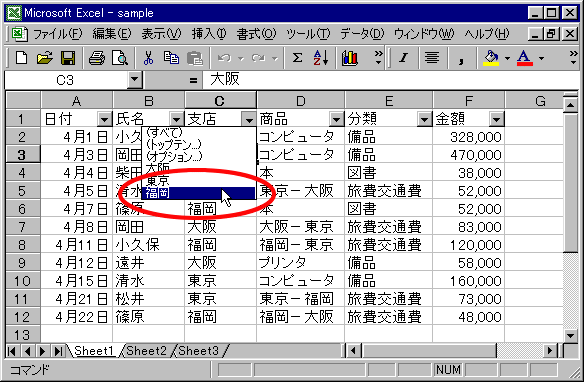Switch to Sheet2 tab
This screenshot has height=382, width=584.
tap(146, 351)
